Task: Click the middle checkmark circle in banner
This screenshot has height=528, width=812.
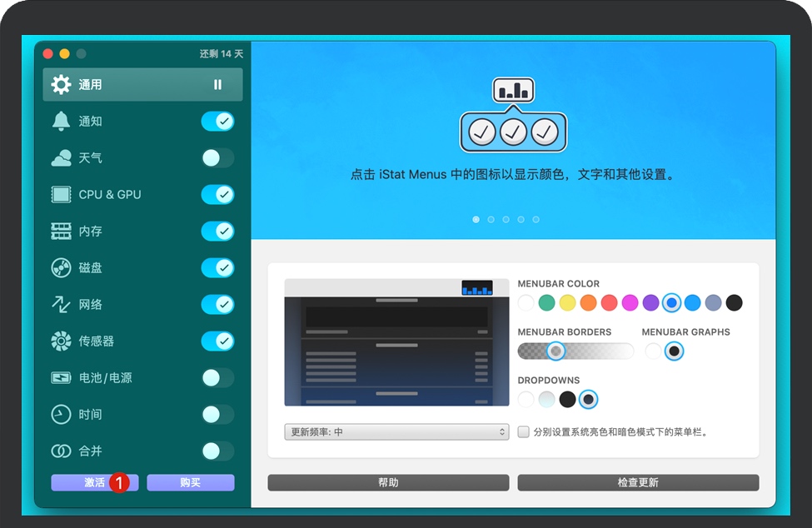Action: tap(513, 132)
